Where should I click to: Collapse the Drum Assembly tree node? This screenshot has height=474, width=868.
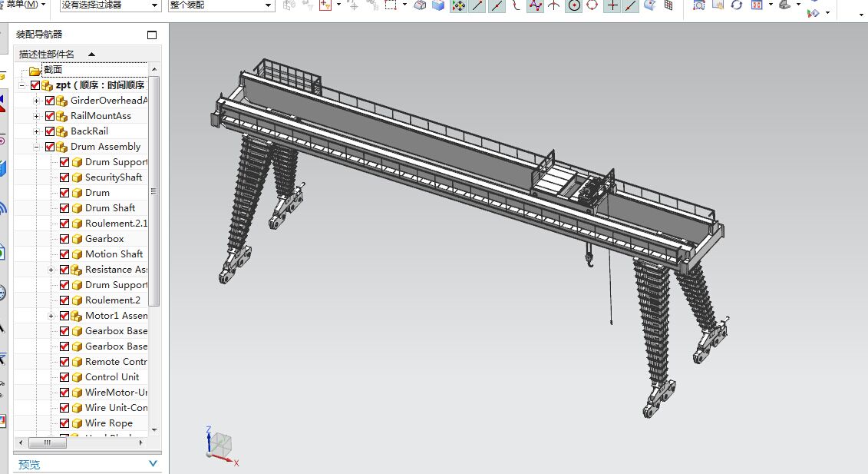(x=36, y=147)
